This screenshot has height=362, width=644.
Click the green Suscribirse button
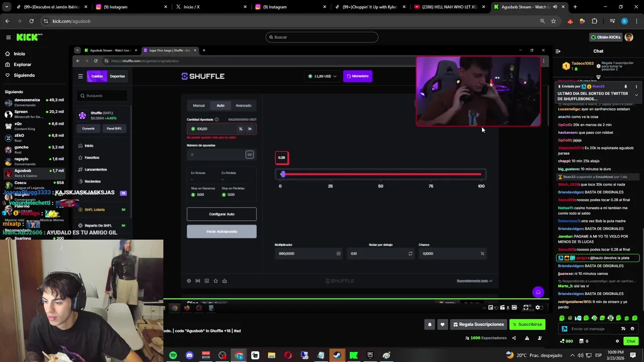coord(527,325)
